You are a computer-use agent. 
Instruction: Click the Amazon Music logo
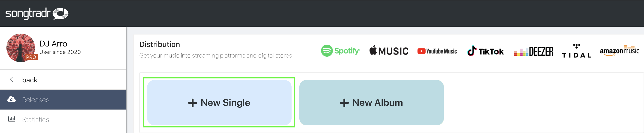[620, 51]
